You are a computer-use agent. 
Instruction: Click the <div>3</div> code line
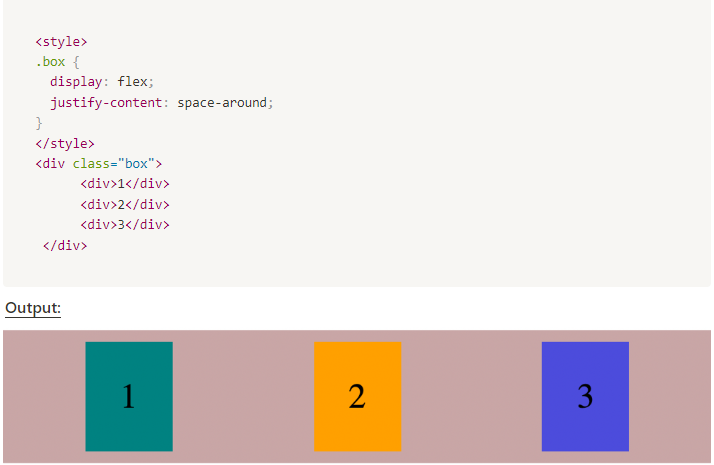click(125, 225)
